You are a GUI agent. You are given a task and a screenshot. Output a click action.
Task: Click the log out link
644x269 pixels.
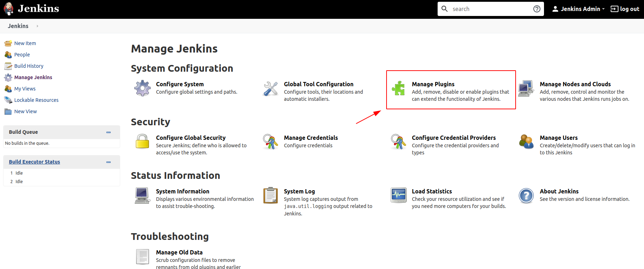click(625, 9)
